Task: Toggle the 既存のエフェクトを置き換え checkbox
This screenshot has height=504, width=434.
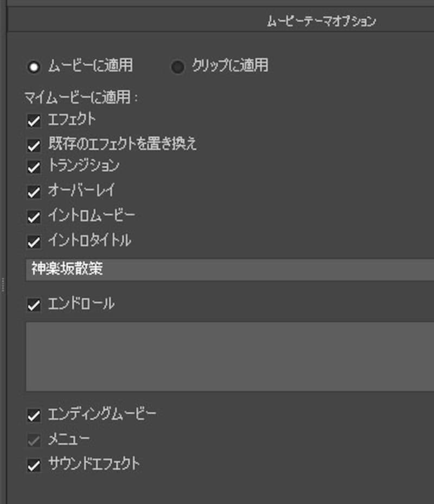Action: point(34,145)
